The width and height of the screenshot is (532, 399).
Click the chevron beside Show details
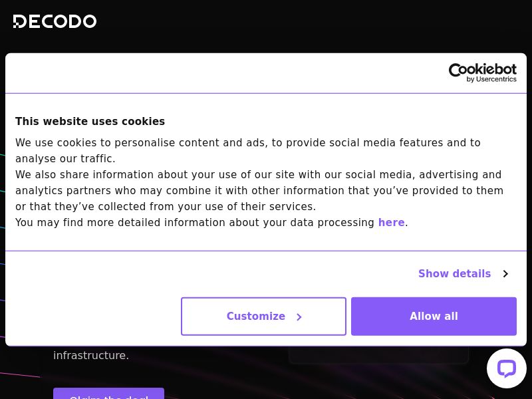pos(505,274)
